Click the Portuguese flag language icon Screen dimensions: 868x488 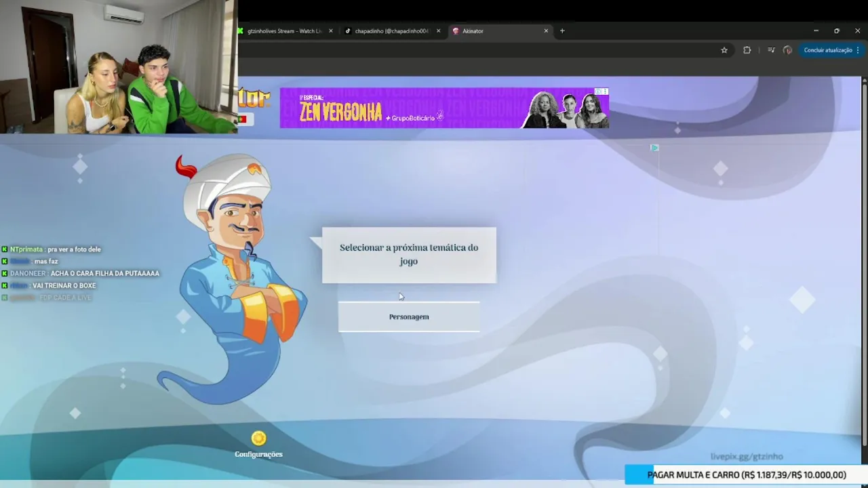point(243,119)
